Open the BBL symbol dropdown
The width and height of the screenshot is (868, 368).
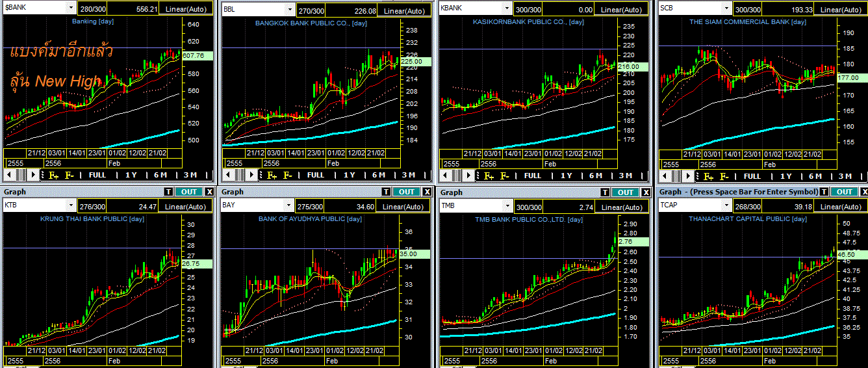289,10
